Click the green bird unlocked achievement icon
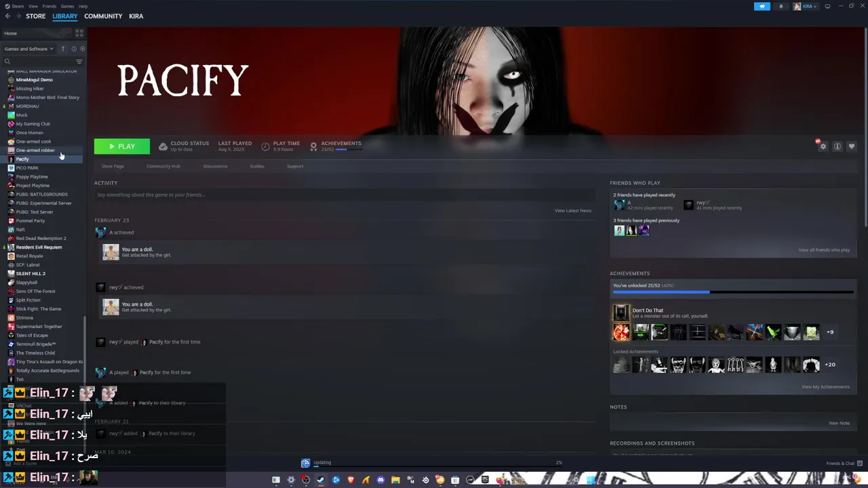The height and width of the screenshot is (488, 868). (x=774, y=332)
